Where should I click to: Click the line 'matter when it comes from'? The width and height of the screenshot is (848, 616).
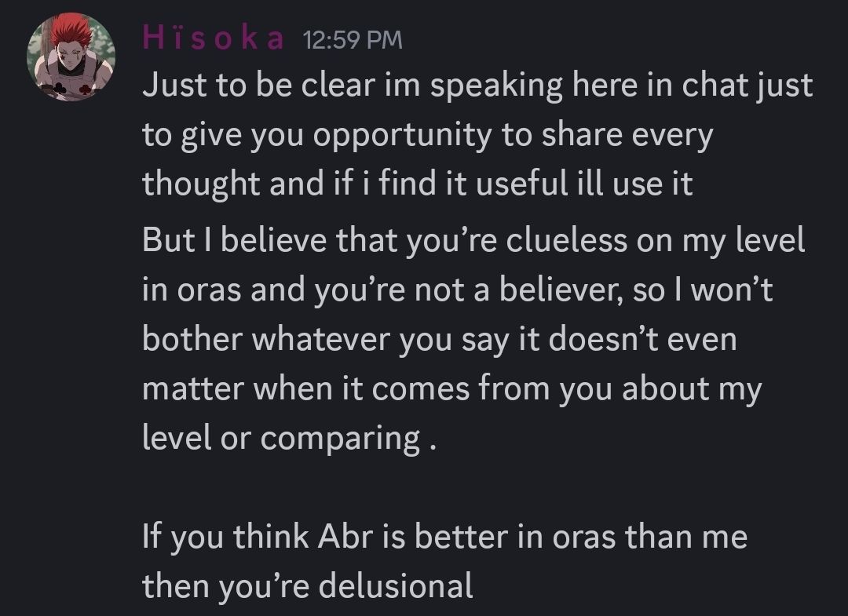point(451,389)
